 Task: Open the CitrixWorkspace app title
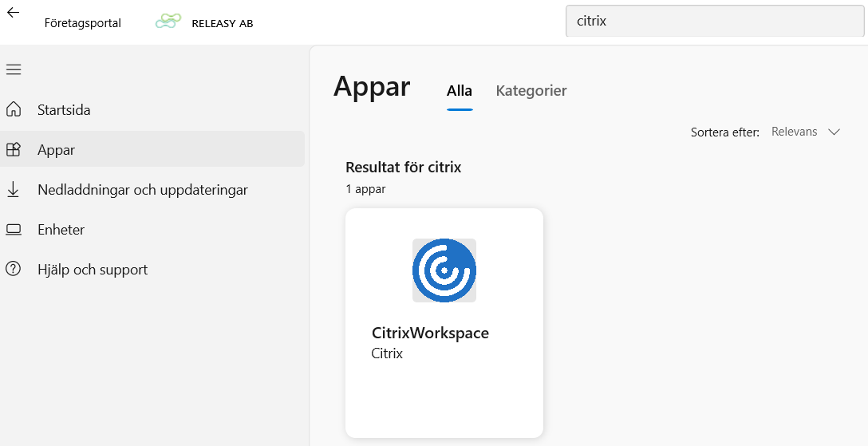[430, 333]
